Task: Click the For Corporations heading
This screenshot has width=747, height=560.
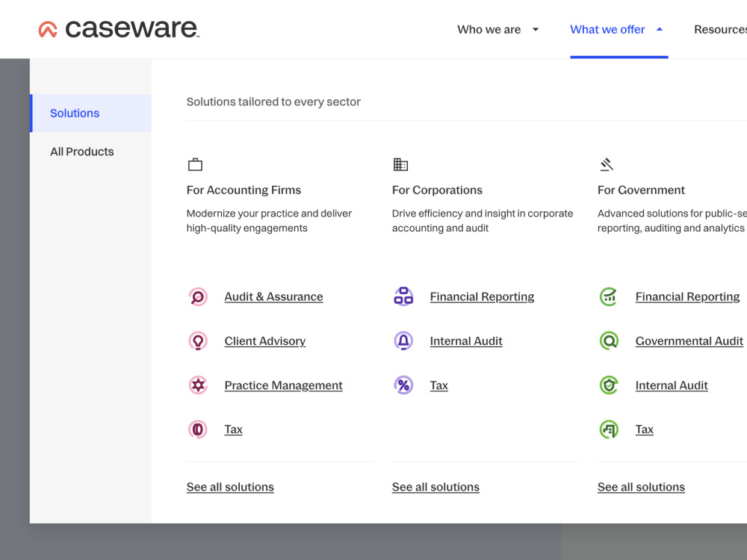Action: click(437, 190)
